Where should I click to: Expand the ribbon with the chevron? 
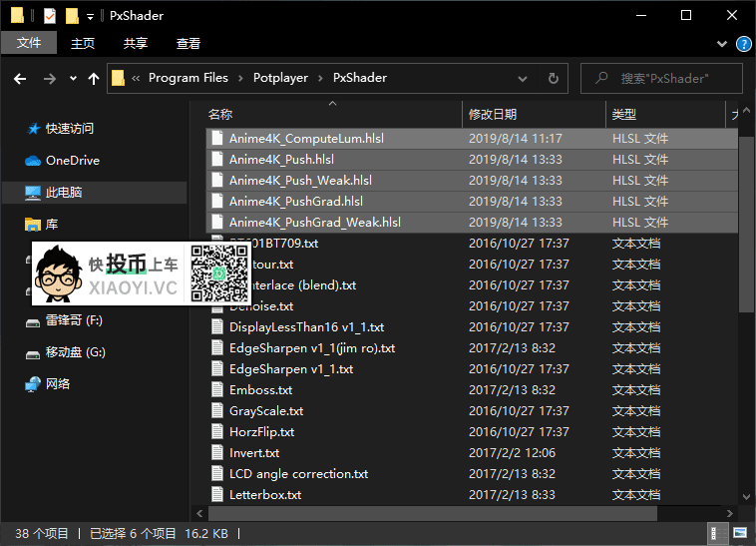(723, 44)
